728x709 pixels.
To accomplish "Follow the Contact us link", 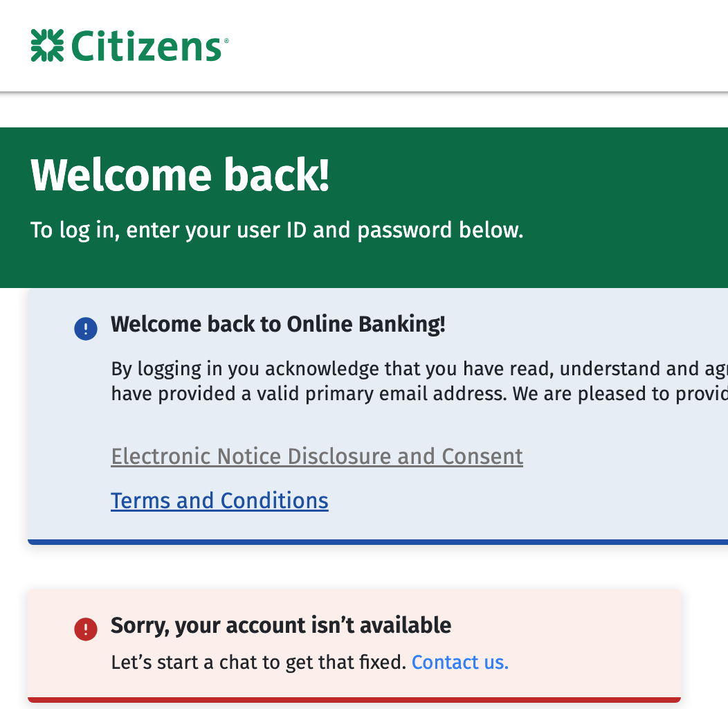I will (x=459, y=663).
